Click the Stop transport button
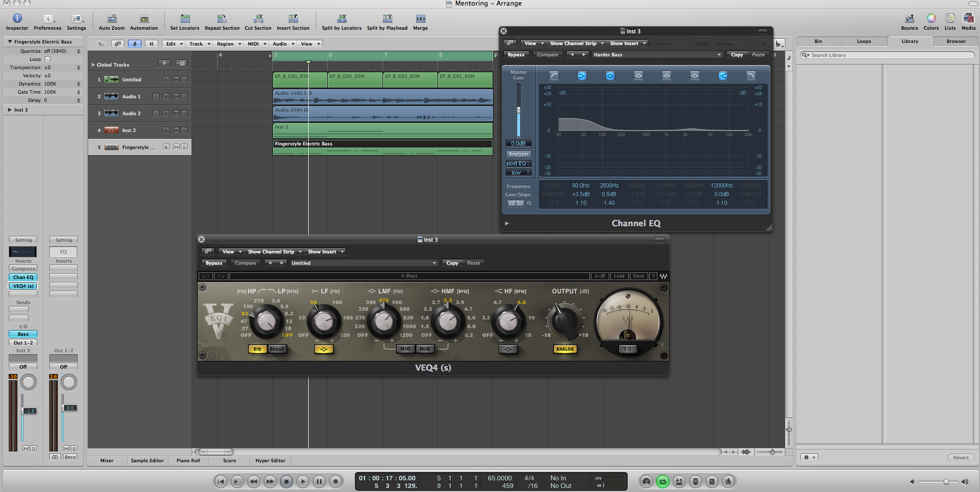This screenshot has width=980, height=492. (286, 481)
